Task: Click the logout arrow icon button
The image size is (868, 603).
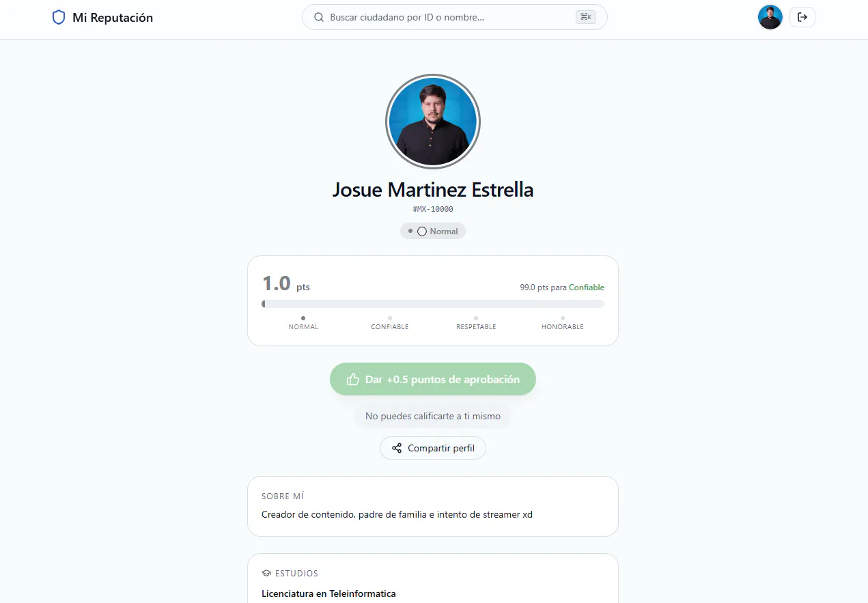Action: pos(802,17)
